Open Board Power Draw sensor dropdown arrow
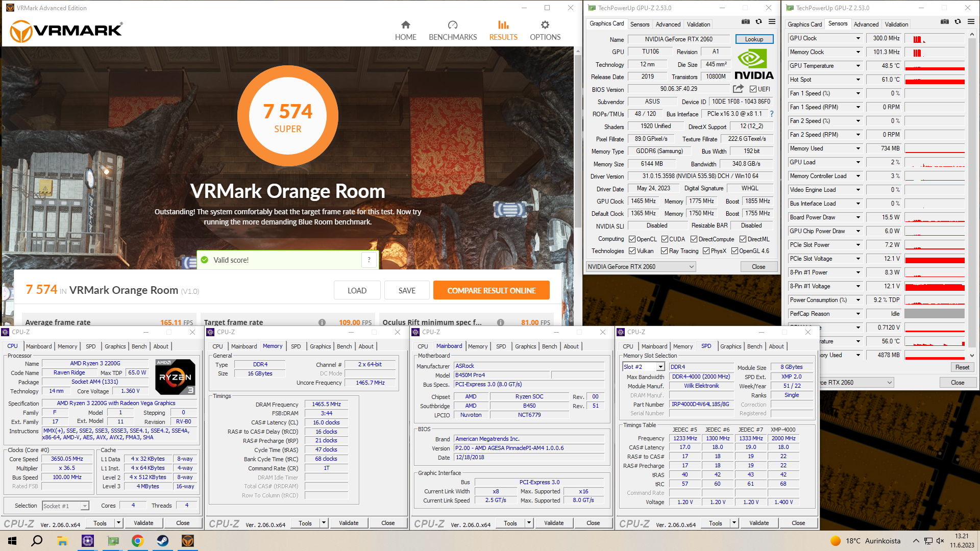The width and height of the screenshot is (980, 551). [x=858, y=217]
